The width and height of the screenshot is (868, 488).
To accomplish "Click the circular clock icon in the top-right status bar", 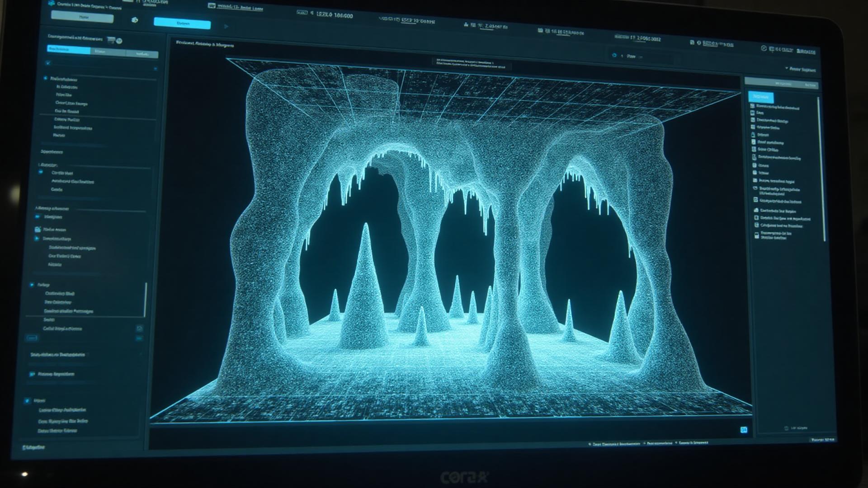I will [764, 48].
